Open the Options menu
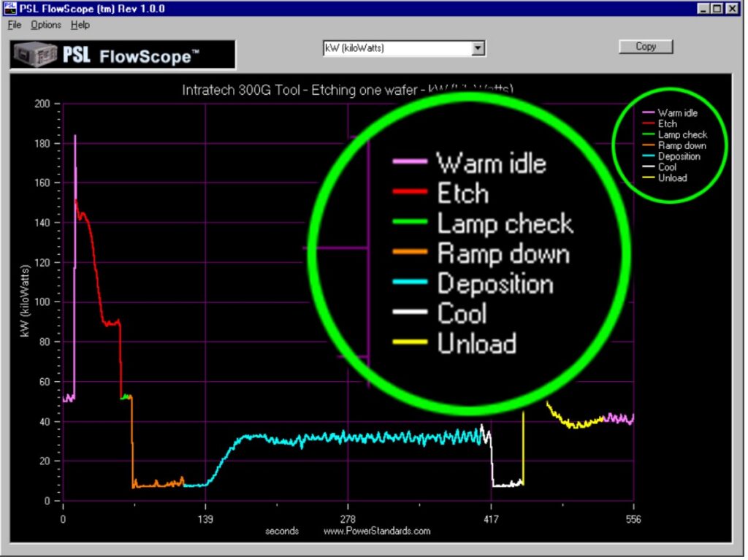 click(x=46, y=25)
